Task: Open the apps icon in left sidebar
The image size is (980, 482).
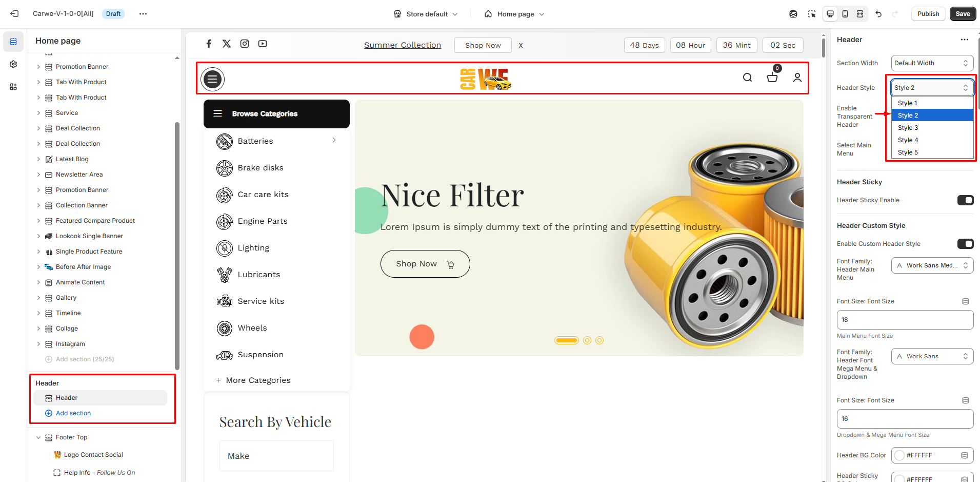Action: point(13,87)
